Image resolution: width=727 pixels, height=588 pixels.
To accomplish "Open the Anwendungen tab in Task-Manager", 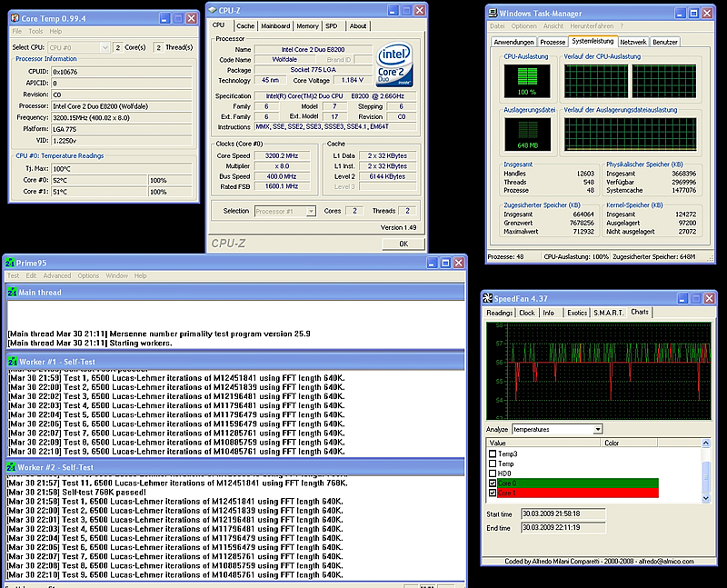I will pyautogui.click(x=513, y=42).
